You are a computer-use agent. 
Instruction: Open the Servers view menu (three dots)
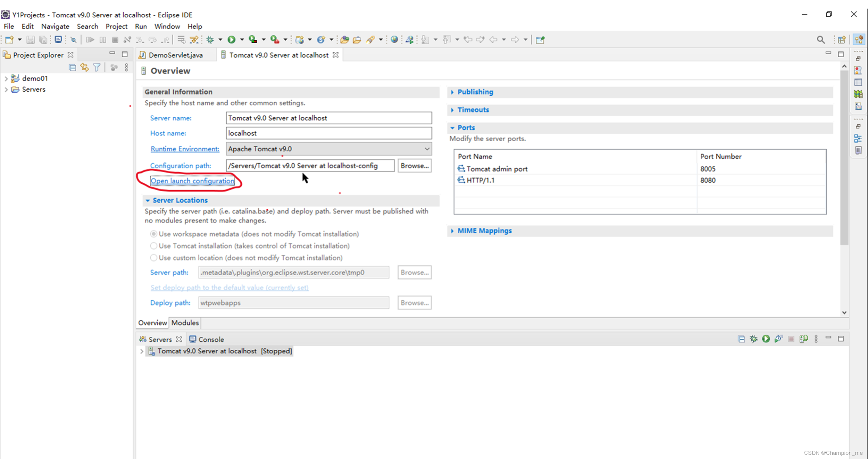[816, 339]
